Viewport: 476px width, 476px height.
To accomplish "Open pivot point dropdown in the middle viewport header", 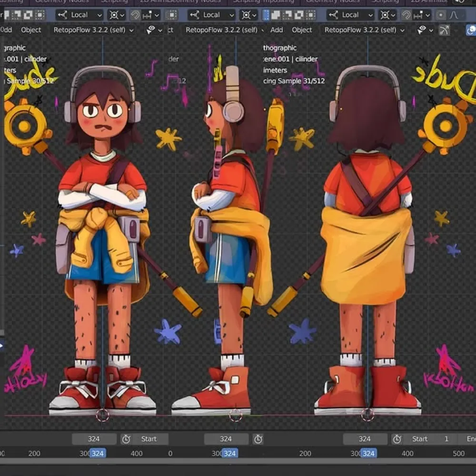I will [x=248, y=15].
